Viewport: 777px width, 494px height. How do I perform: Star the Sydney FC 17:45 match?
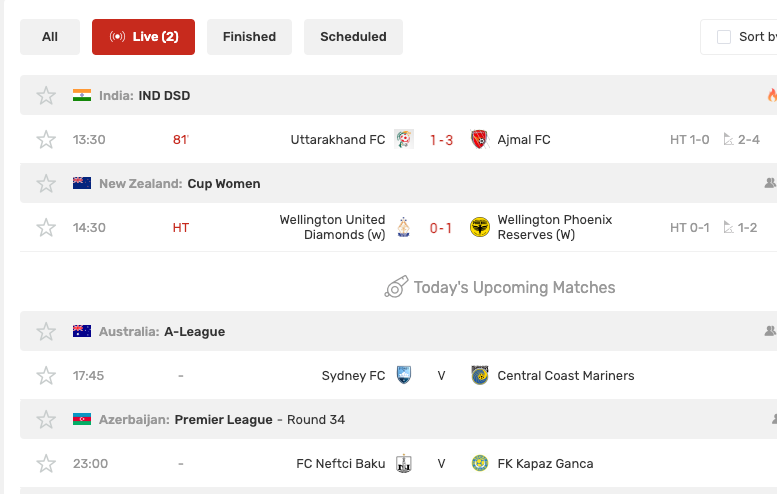46,376
